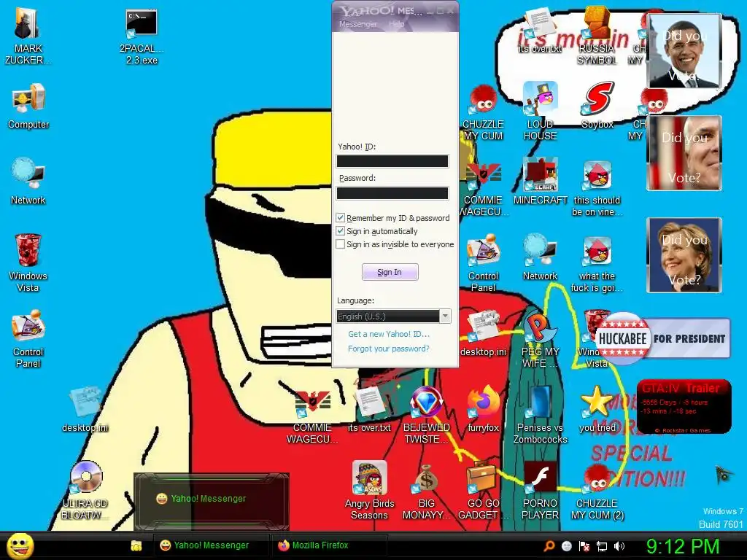Open Computer icon on desktop
747x560 pixels.
(x=28, y=106)
